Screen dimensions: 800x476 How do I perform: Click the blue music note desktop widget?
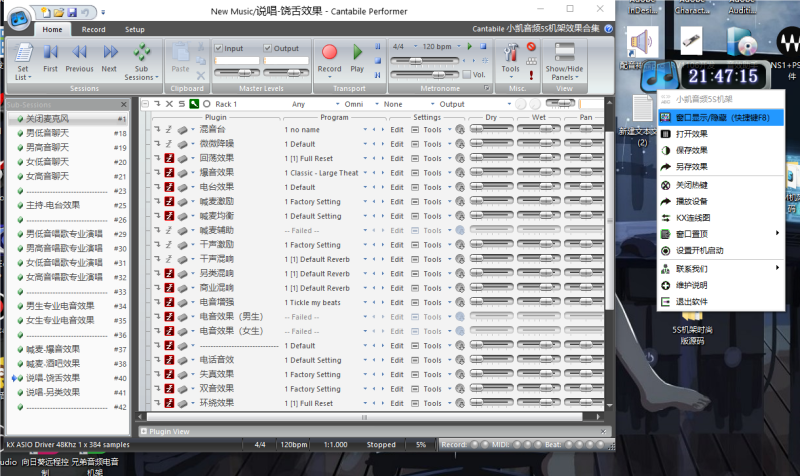pos(658,76)
